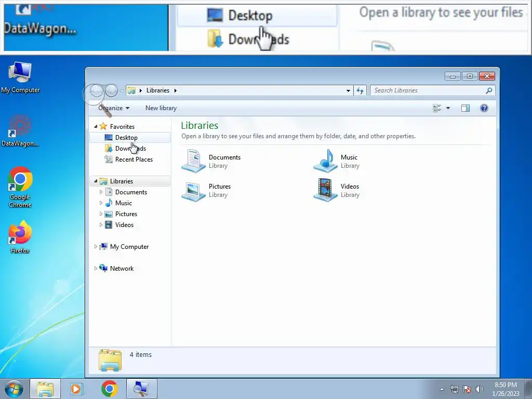Select Videos in the navigation tree
The width and height of the screenshot is (532, 399).
(130, 224)
